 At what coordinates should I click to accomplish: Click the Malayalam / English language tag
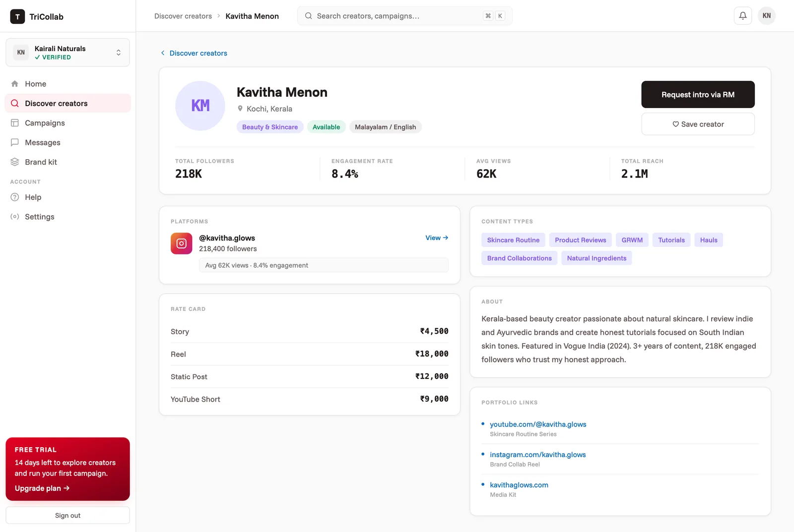[x=385, y=127]
